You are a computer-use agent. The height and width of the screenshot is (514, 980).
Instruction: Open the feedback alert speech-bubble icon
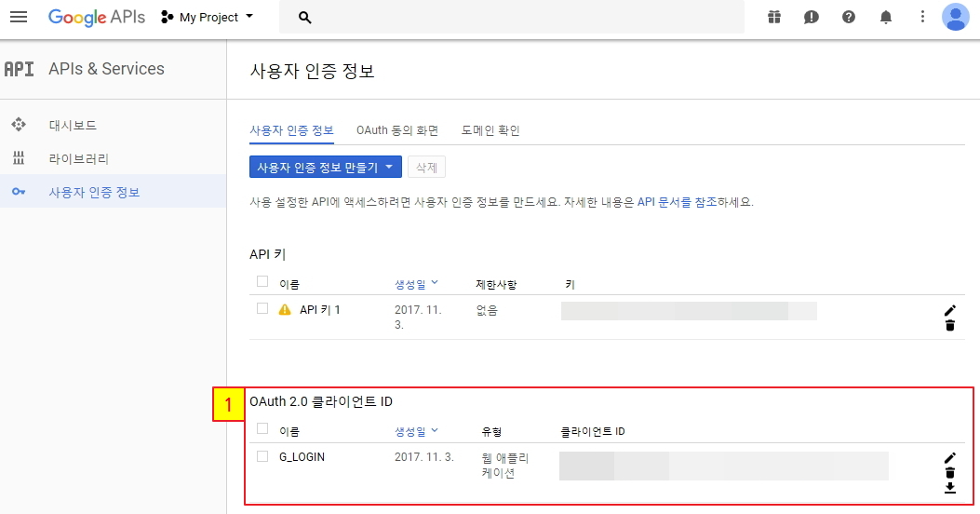pos(812,17)
